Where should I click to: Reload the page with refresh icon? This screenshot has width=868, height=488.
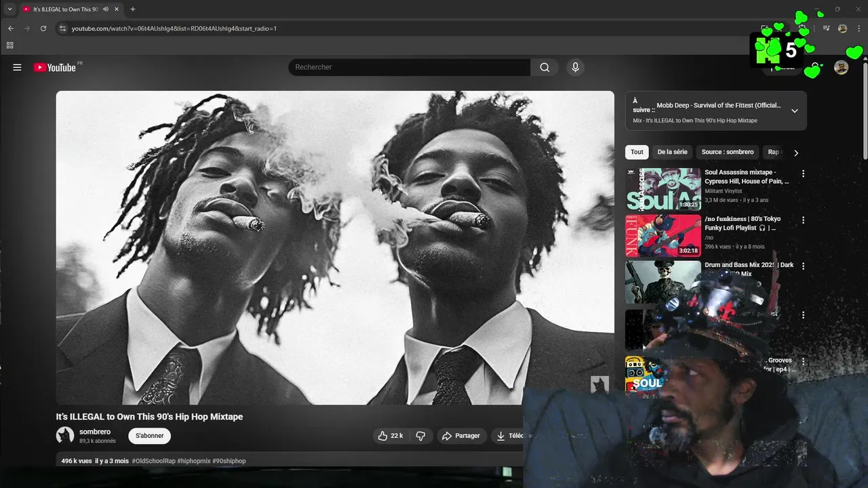click(x=43, y=28)
